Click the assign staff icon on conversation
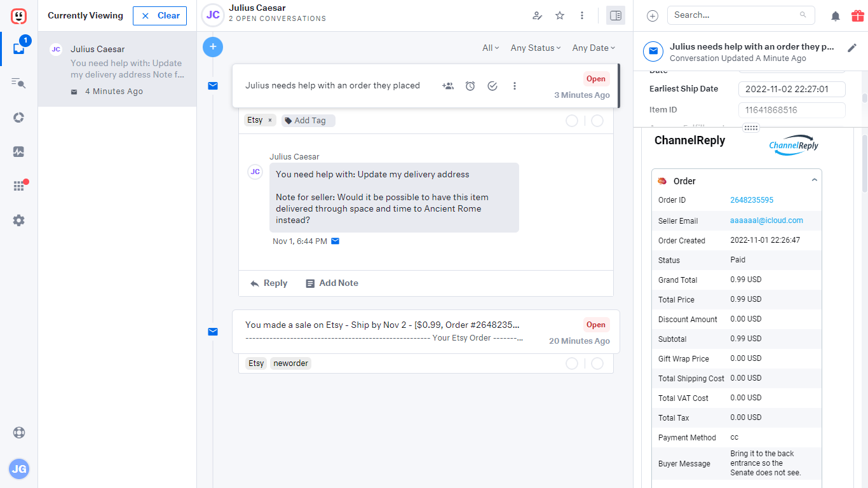 448,86
